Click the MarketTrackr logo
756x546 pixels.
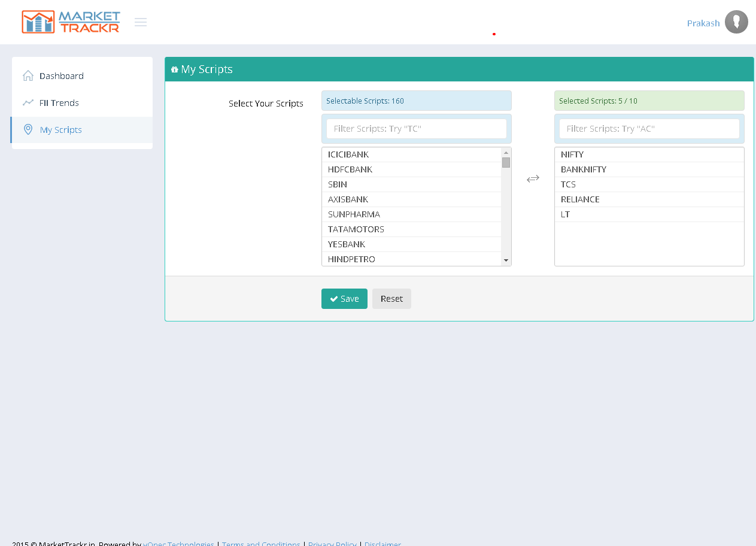tap(71, 22)
